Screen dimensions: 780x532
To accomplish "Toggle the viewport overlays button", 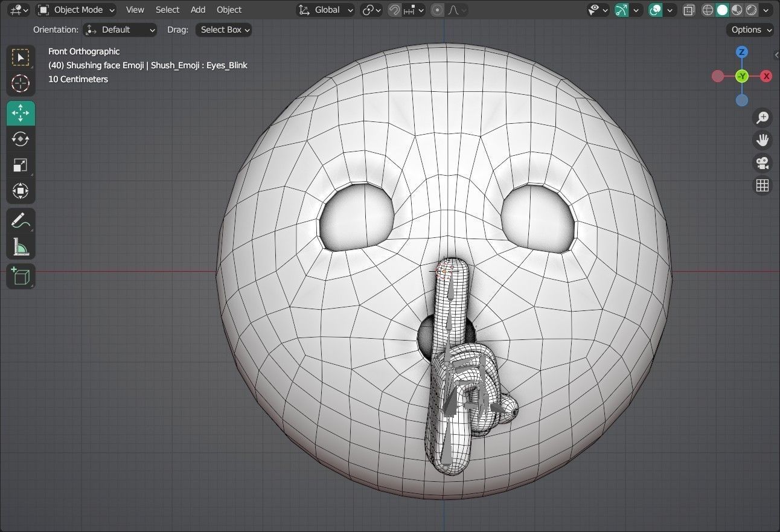I will click(655, 10).
